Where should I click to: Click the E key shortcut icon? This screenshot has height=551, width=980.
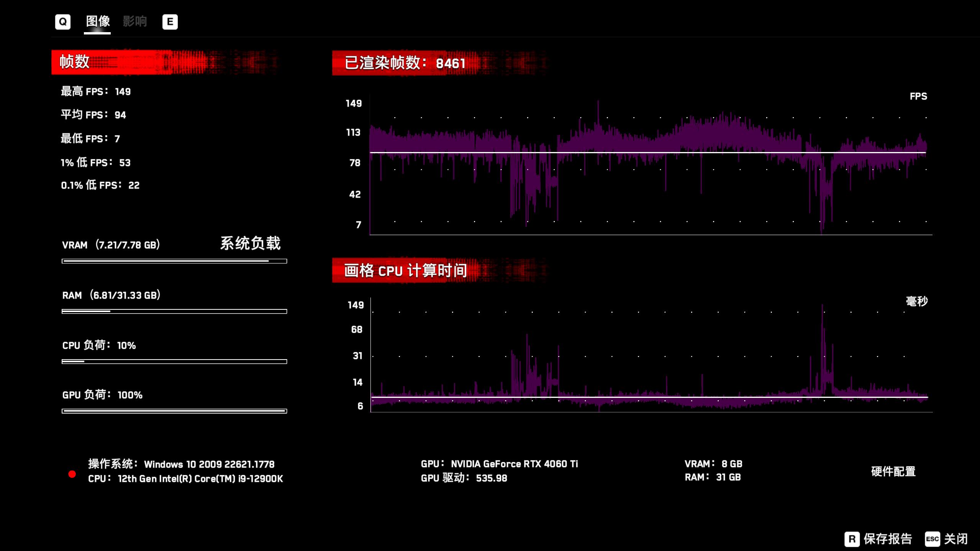tap(170, 22)
